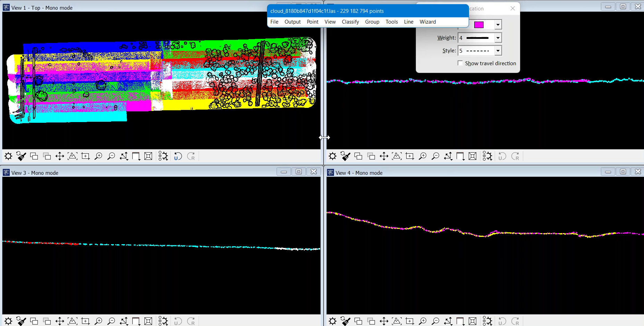This screenshot has height=326, width=644.
Task: Click the grayed overlapping windows icon in View 1
Action: 47,156
